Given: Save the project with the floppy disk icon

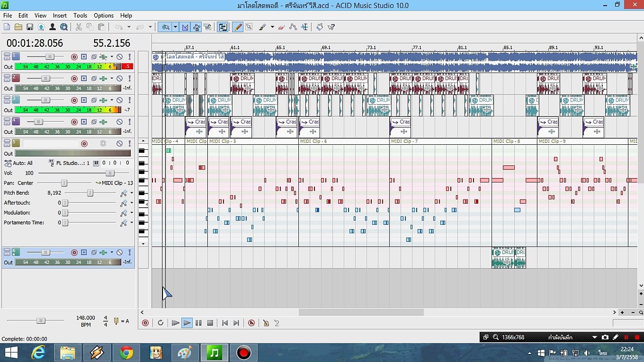Looking at the screenshot, I should click(x=30, y=27).
